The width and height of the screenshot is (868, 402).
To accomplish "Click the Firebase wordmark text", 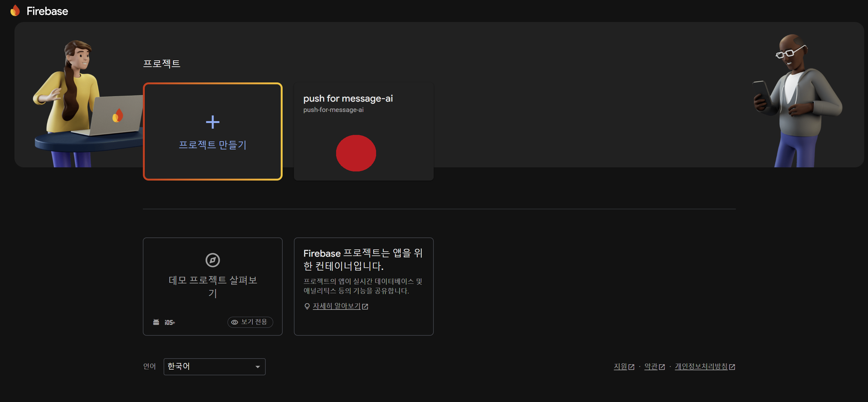I will [47, 11].
